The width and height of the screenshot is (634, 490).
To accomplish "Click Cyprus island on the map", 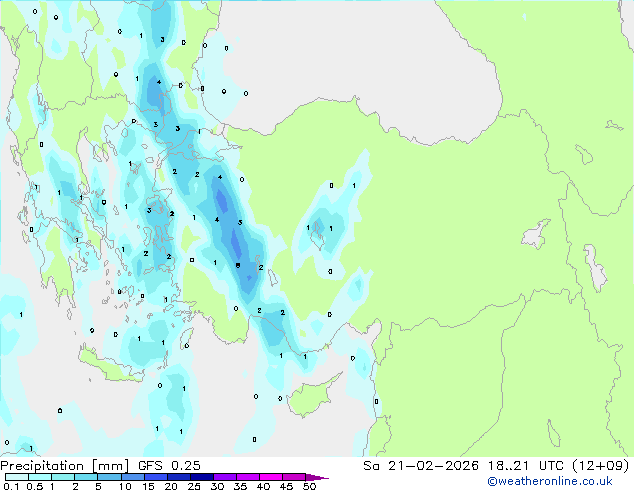I will click(x=311, y=398).
